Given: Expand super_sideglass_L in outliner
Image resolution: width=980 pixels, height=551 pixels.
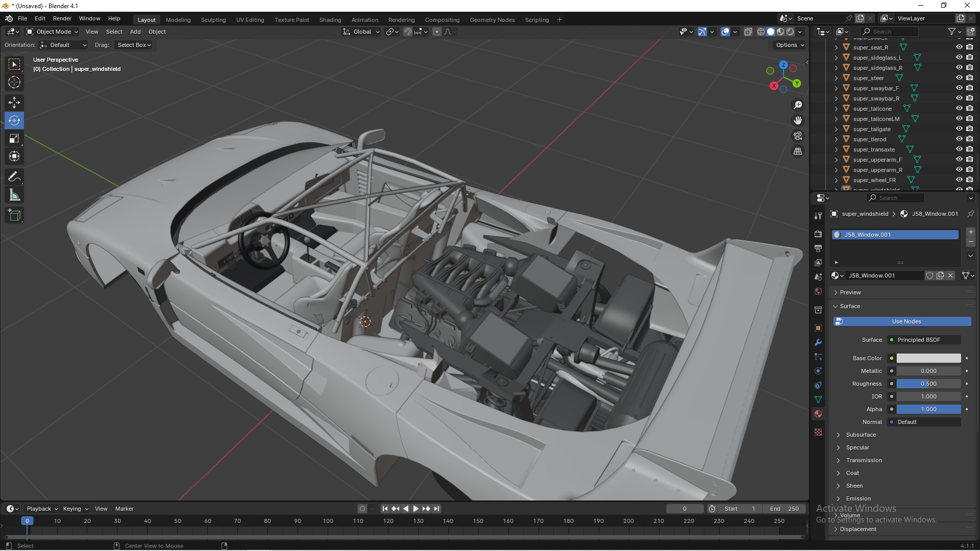Looking at the screenshot, I should pos(836,58).
